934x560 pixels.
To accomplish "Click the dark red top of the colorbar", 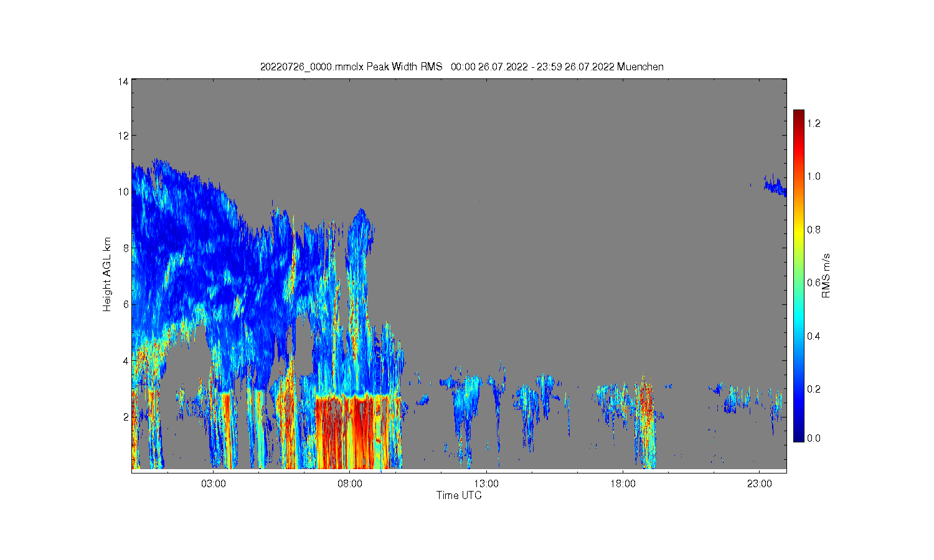I will point(799,115).
